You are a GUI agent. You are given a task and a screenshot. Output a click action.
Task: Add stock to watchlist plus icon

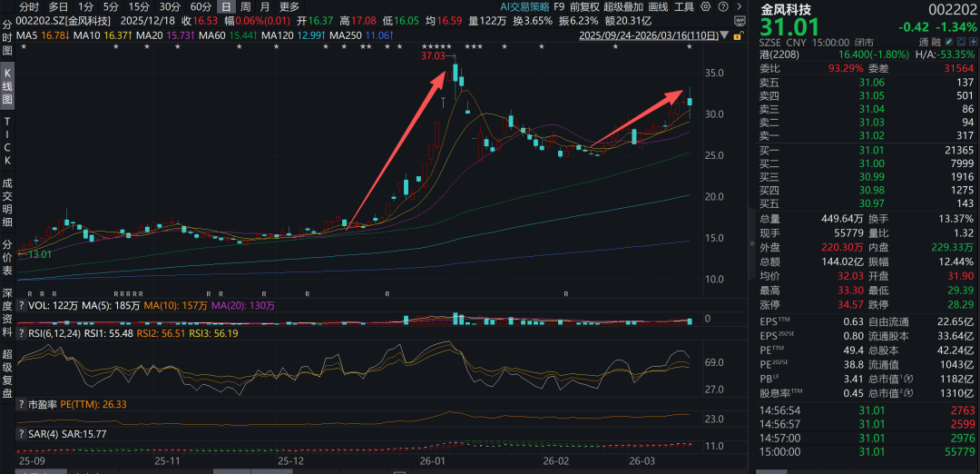973,43
